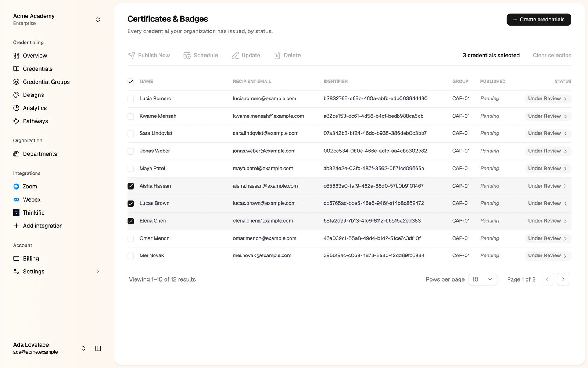This screenshot has height=368, width=588.
Task: Check the Kwame Mensah row checkbox
Action: pos(130,116)
